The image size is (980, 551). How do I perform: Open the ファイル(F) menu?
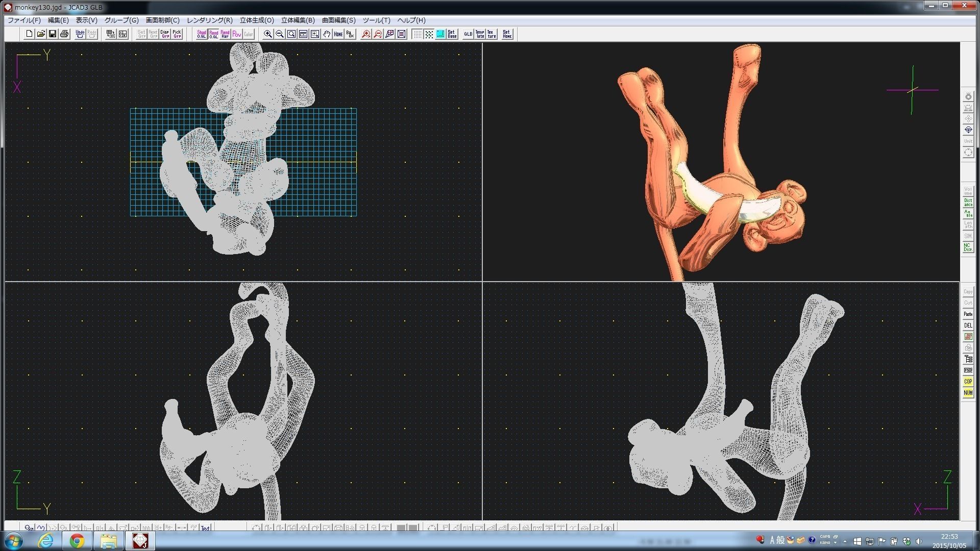coord(24,20)
